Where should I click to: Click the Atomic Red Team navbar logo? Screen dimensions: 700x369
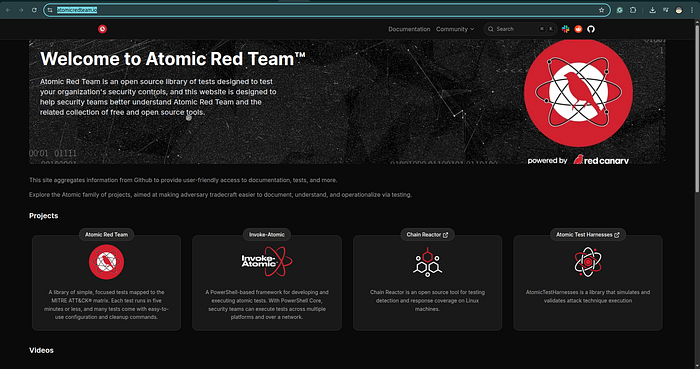pyautogui.click(x=102, y=29)
